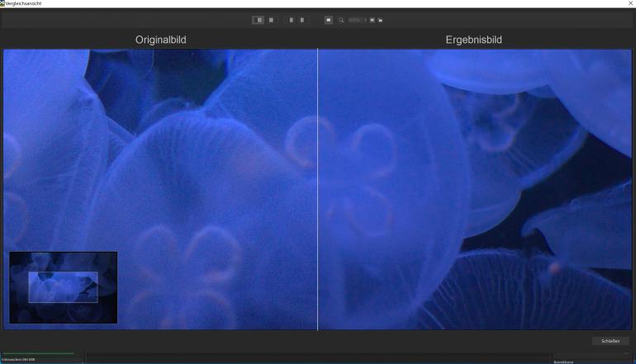Screen dimensions: 636x364
Task: Click the highlighted viewport rectangle in navigator
Action: [64, 287]
